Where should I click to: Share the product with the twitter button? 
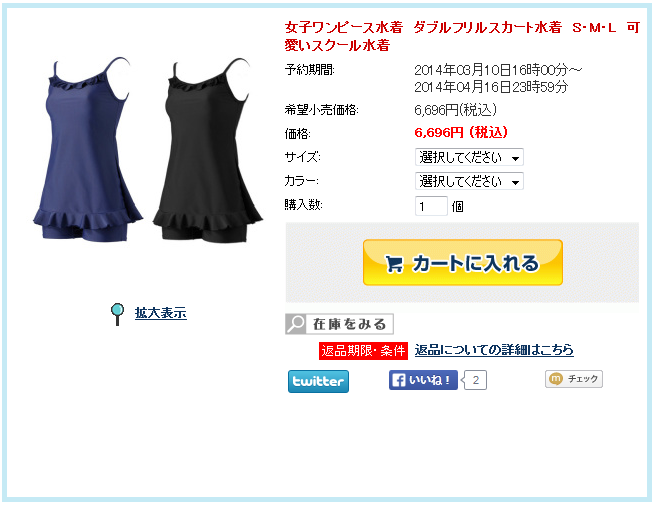click(318, 381)
